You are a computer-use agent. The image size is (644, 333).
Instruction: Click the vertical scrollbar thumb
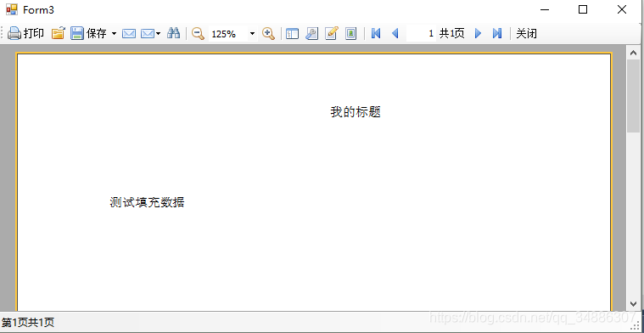pos(633,96)
